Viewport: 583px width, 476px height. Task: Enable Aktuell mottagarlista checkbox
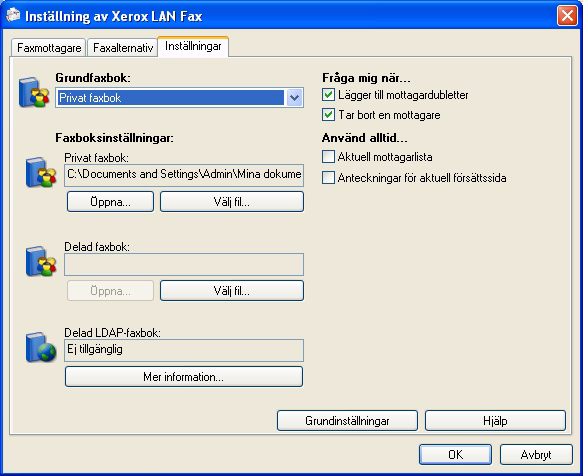[x=328, y=157]
